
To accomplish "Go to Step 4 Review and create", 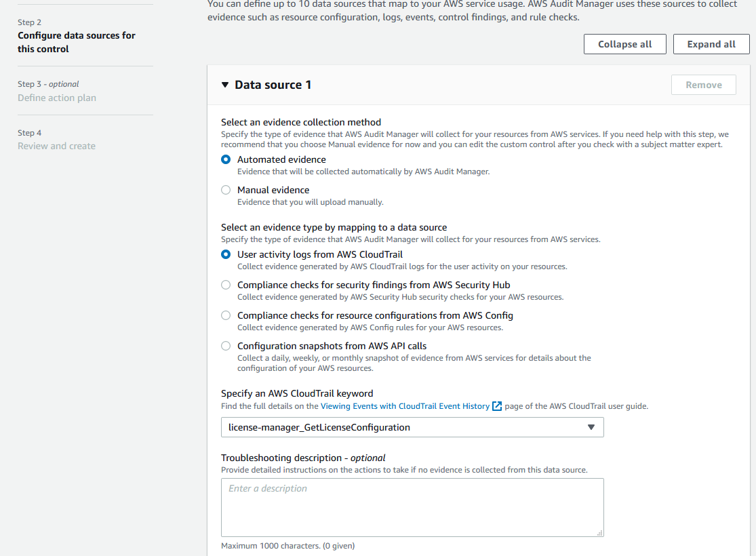I will coord(56,146).
